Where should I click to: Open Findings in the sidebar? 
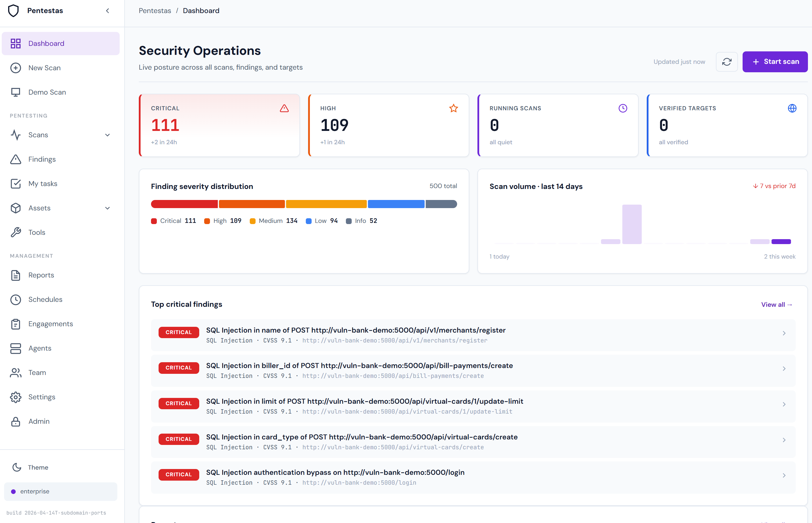(x=61, y=159)
